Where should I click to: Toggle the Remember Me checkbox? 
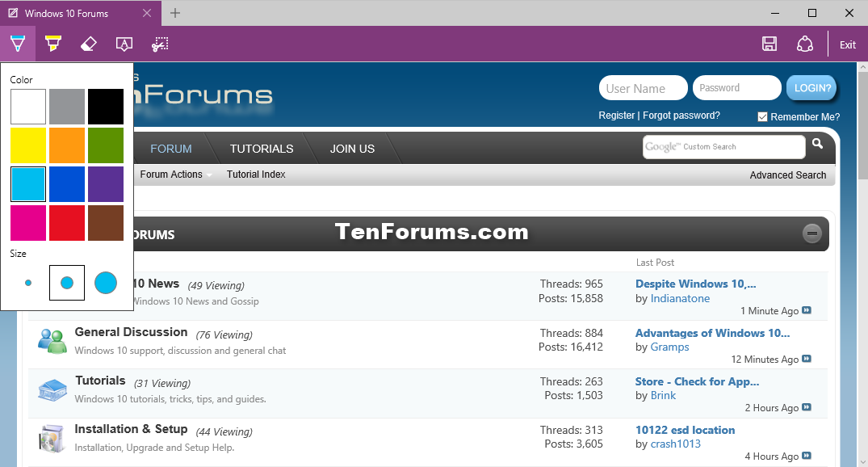coord(762,117)
